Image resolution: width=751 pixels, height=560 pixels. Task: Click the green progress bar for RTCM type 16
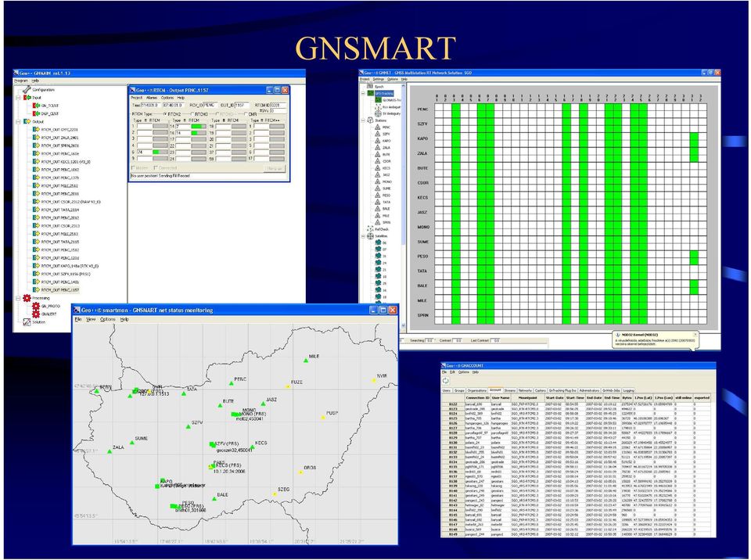click(199, 133)
